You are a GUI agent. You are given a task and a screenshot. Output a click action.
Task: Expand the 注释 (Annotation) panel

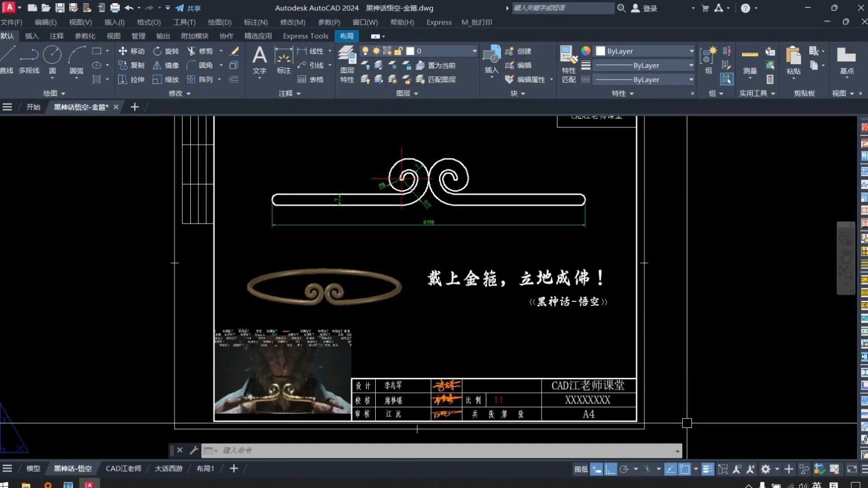(290, 93)
